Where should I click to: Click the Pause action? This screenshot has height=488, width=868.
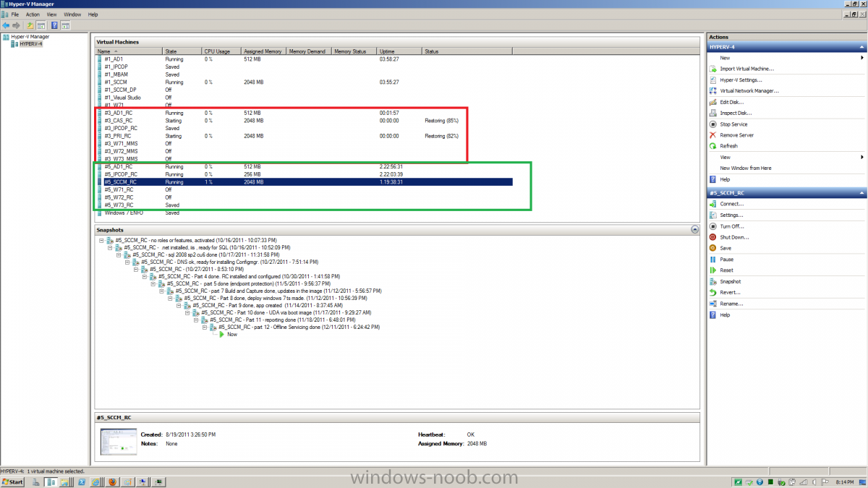[x=727, y=259]
